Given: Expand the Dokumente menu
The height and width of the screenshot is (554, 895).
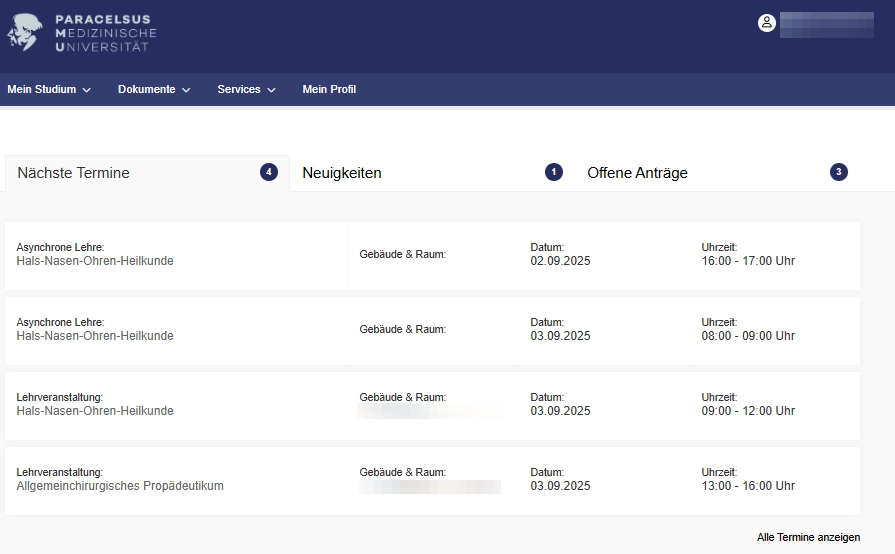Looking at the screenshot, I should click(154, 90).
